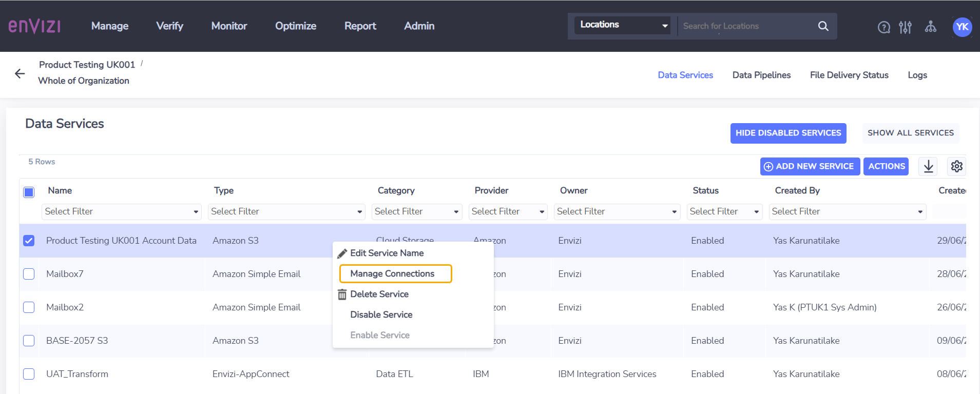This screenshot has height=394, width=980.
Task: Switch to File Delivery Status tab
Action: click(849, 75)
